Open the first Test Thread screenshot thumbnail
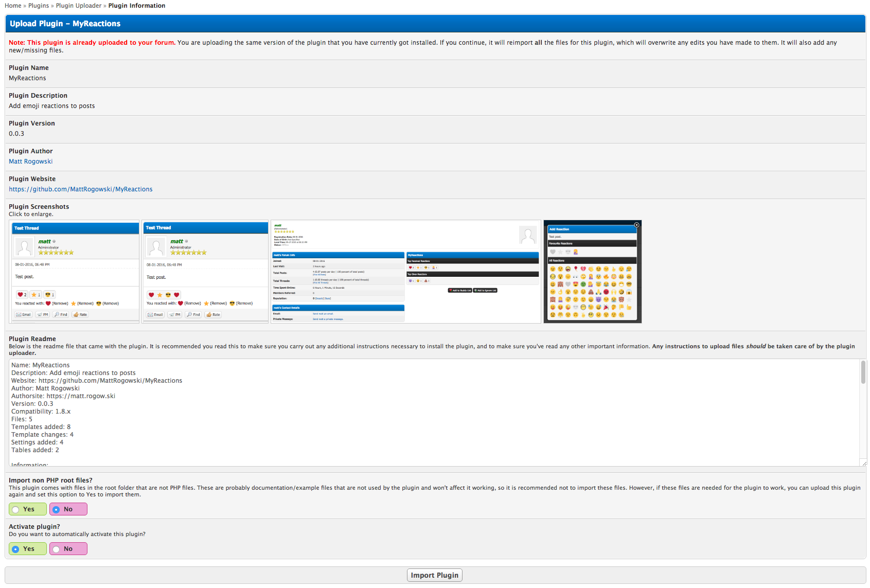The image size is (870, 588). [x=75, y=272]
